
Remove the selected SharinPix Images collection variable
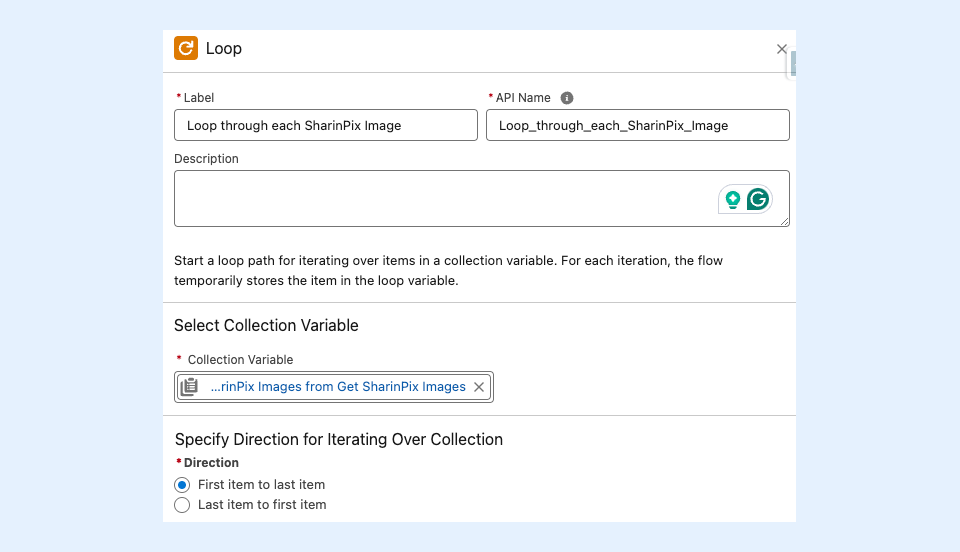[x=479, y=387]
